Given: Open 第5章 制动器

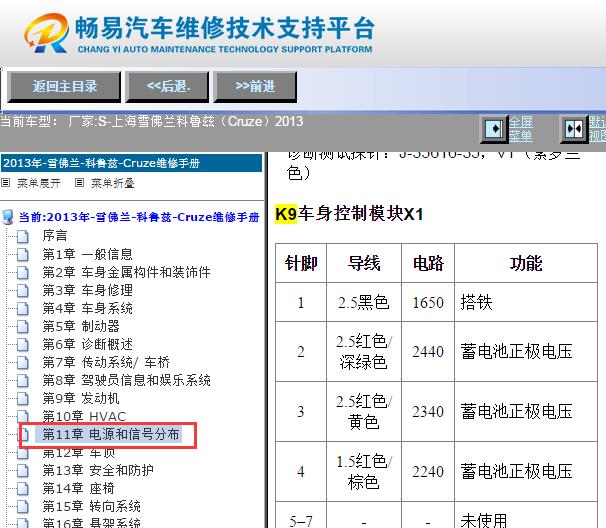Looking at the screenshot, I should click(x=81, y=326).
